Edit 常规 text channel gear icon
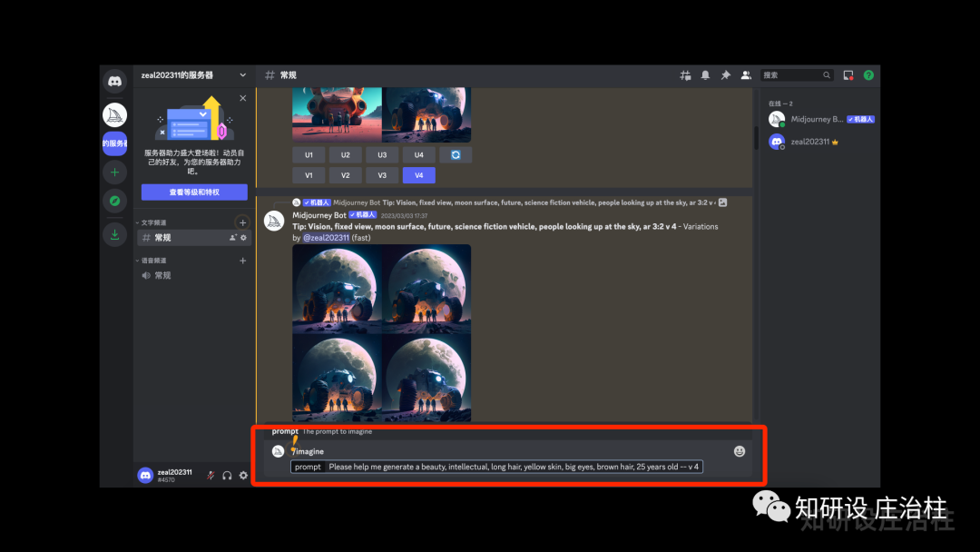Image resolution: width=980 pixels, height=552 pixels. pos(244,238)
